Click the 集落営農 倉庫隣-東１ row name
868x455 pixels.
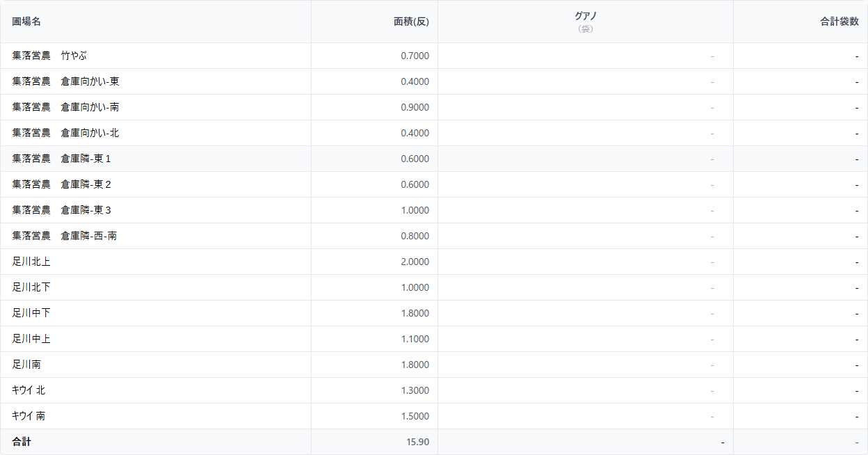pyautogui.click(x=62, y=159)
